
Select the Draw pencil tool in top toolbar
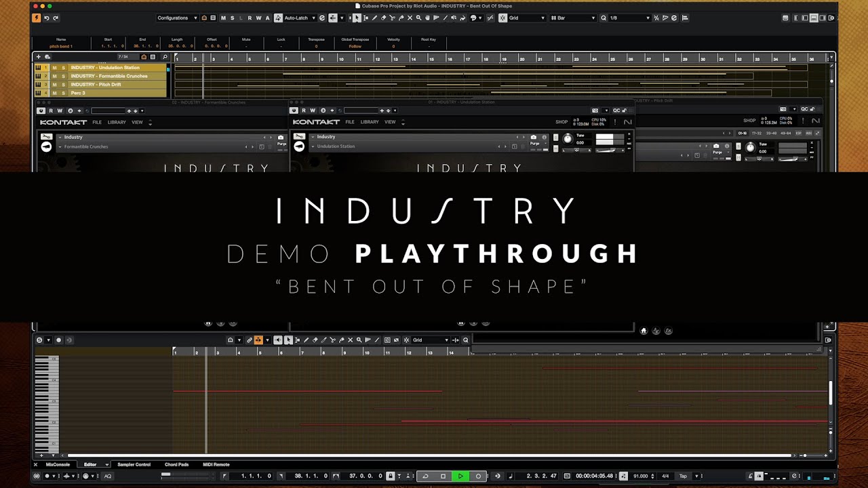coord(375,18)
